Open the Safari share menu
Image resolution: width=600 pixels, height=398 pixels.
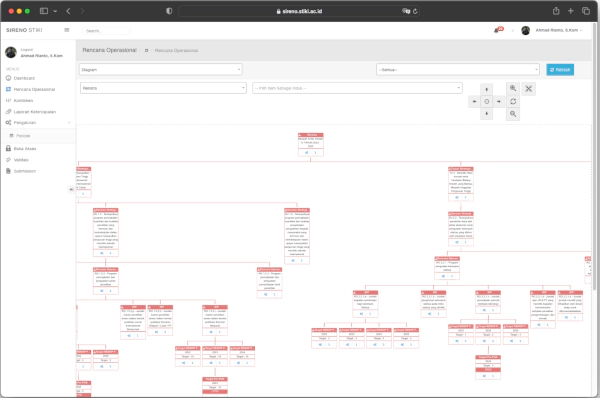point(556,11)
